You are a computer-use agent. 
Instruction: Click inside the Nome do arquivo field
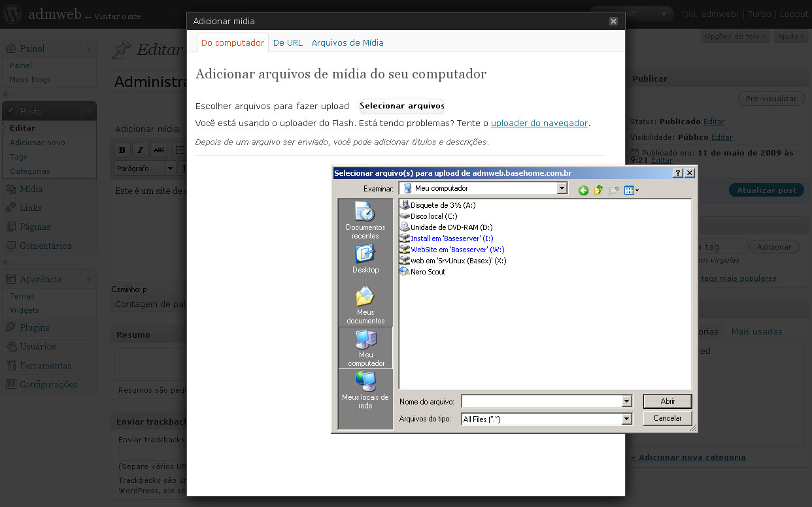[541, 401]
